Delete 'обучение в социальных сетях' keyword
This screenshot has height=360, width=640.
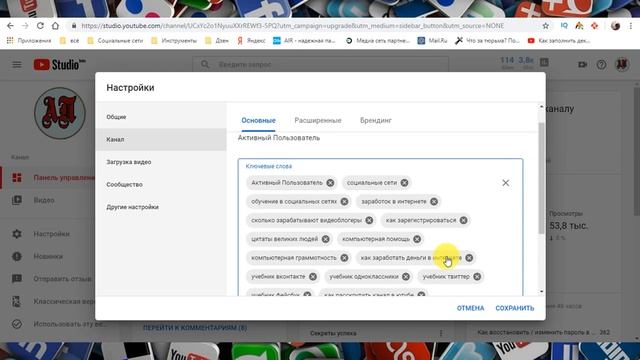click(344, 202)
